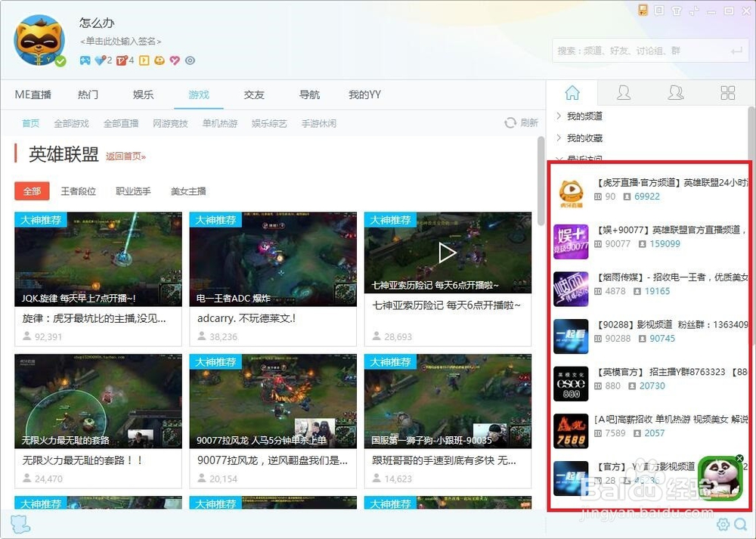Open settings gear at bottom right
756x539 pixels.
tap(723, 524)
